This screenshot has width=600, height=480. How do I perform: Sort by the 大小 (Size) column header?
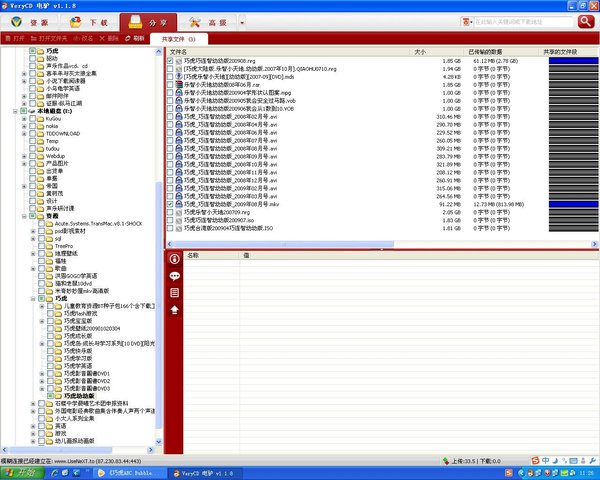point(437,52)
